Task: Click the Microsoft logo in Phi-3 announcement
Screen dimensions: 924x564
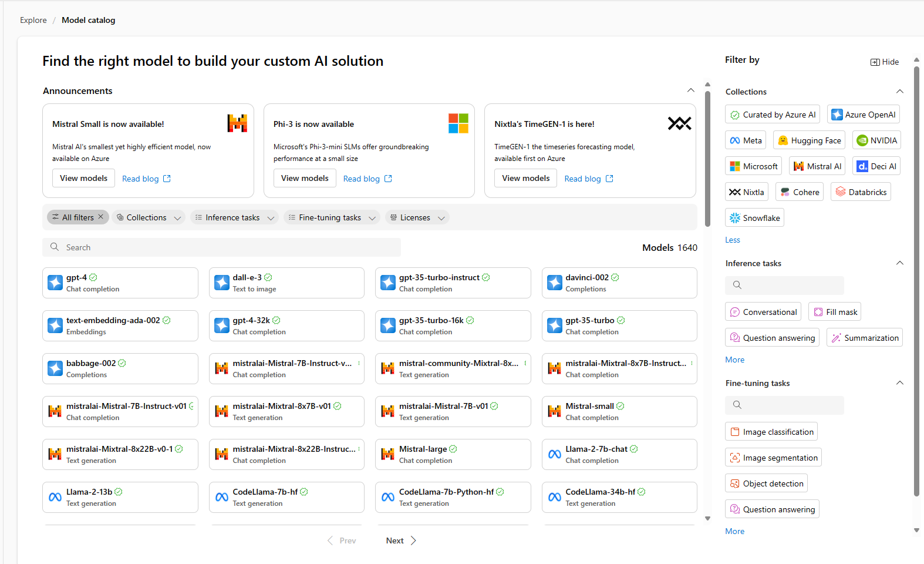Action: [x=458, y=123]
